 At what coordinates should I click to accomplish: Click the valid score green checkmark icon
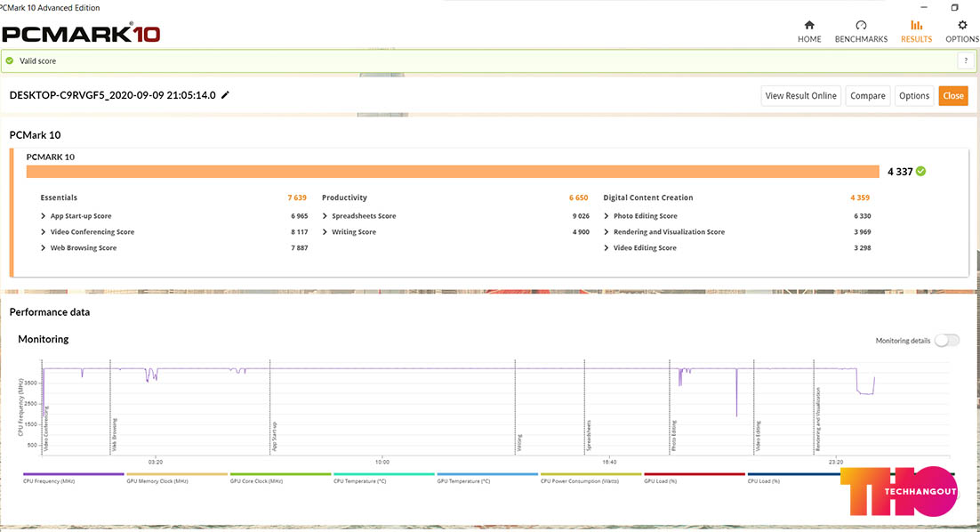tap(10, 60)
